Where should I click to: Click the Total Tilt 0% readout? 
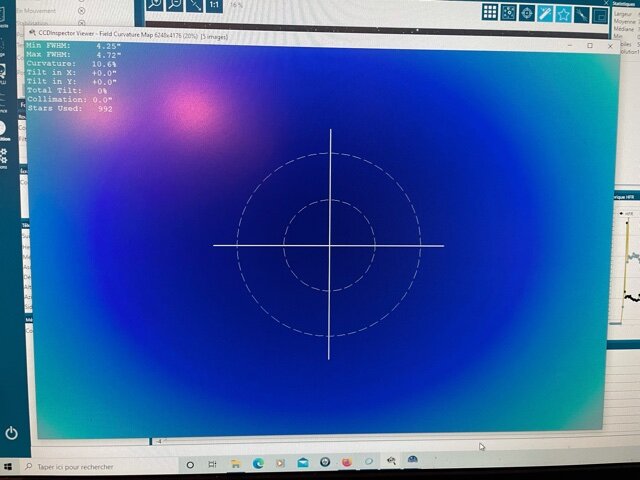67,91
